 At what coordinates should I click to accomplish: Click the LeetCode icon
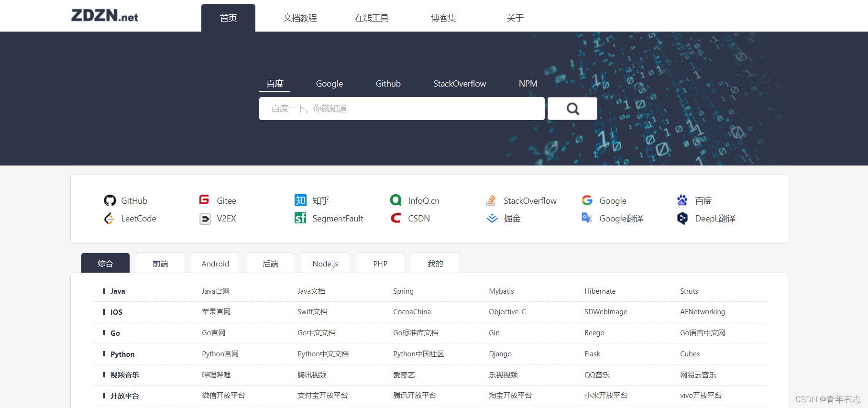click(110, 219)
